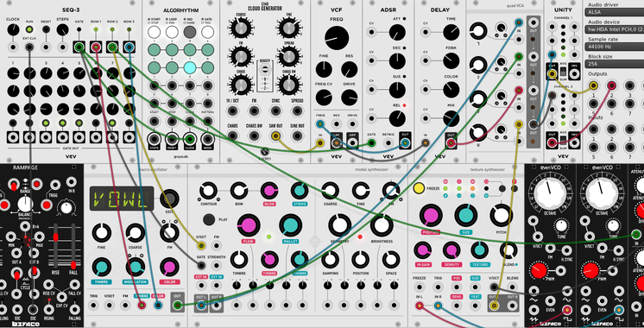Toggle the Algorhythm SEQ/RAND mode button
644x328 pixels.
pos(189,32)
